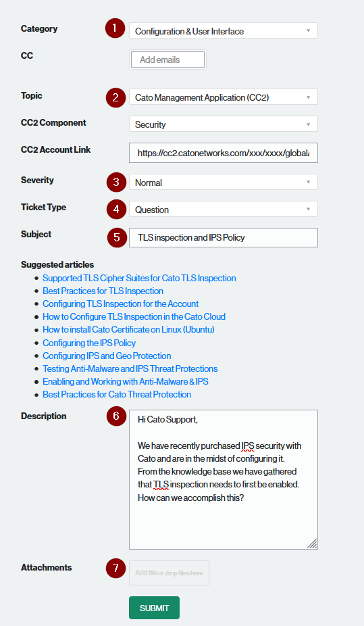Open the Category dropdown
This screenshot has height=626, width=364.
(224, 30)
